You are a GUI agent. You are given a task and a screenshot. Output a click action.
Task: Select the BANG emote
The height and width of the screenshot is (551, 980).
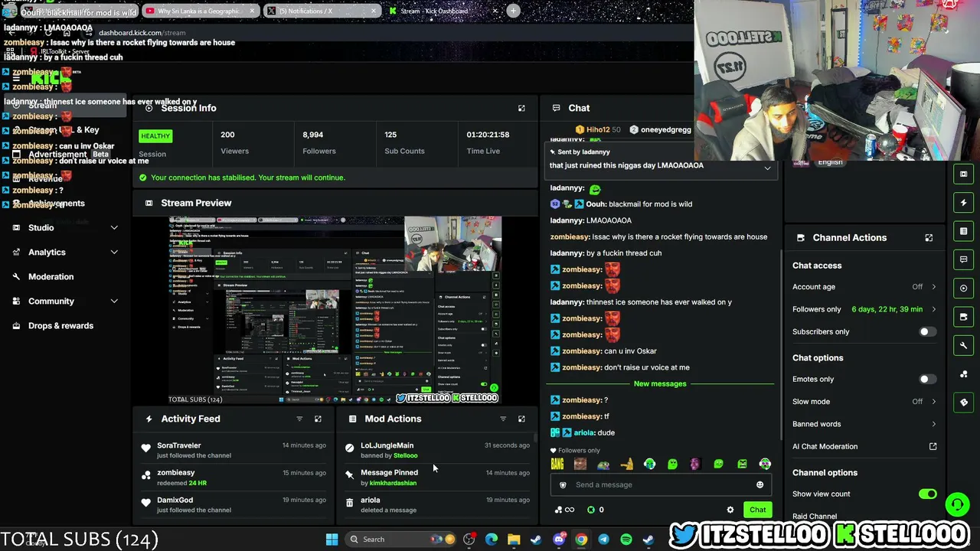pos(557,464)
